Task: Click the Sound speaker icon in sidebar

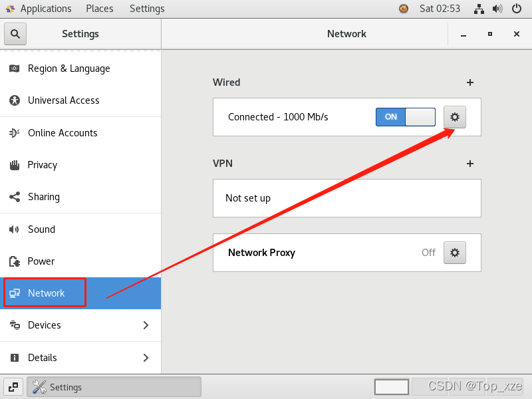Action: [x=14, y=229]
